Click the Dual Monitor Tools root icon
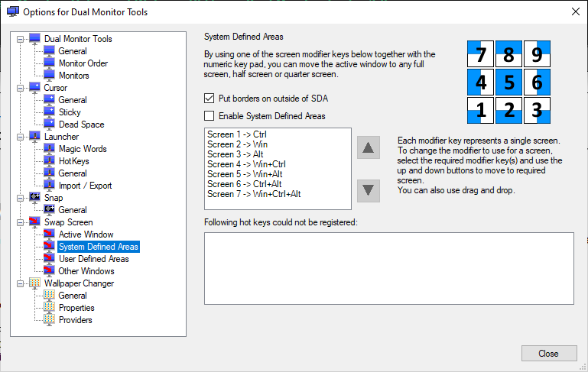The image size is (588, 372). pos(34,39)
